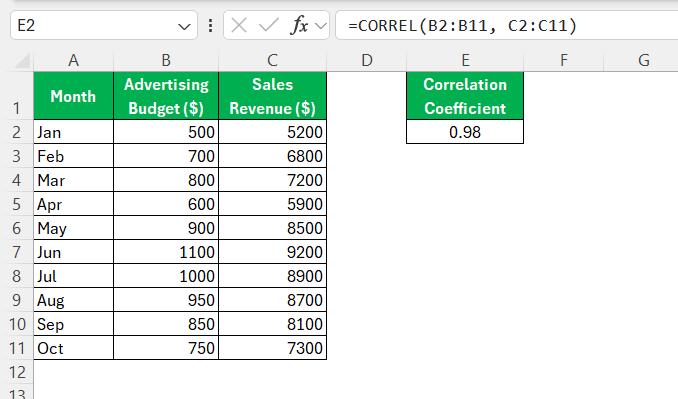
Task: Click the Advertising Budget ($) header cell
Action: (166, 96)
